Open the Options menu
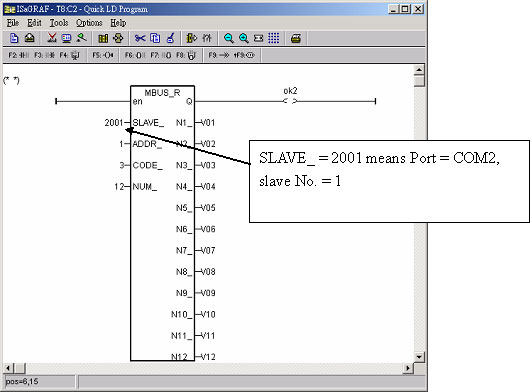The height and width of the screenshot is (392, 530). pyautogui.click(x=89, y=23)
